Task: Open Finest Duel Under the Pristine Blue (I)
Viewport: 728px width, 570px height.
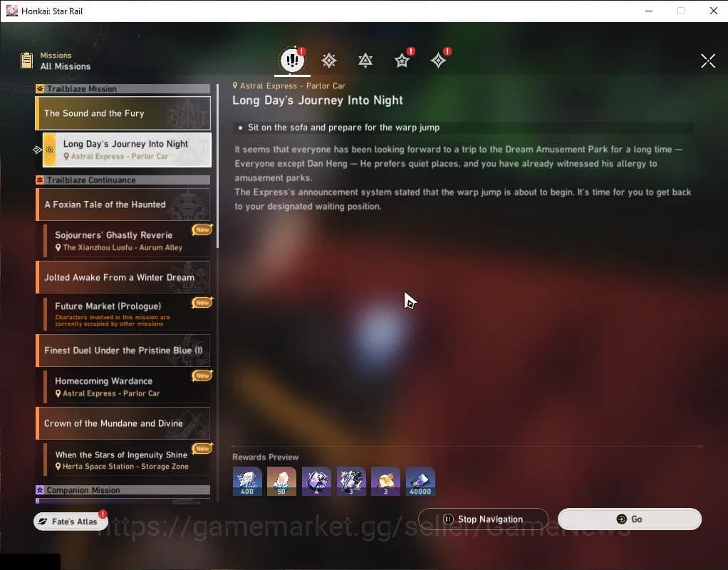Action: pos(123,351)
